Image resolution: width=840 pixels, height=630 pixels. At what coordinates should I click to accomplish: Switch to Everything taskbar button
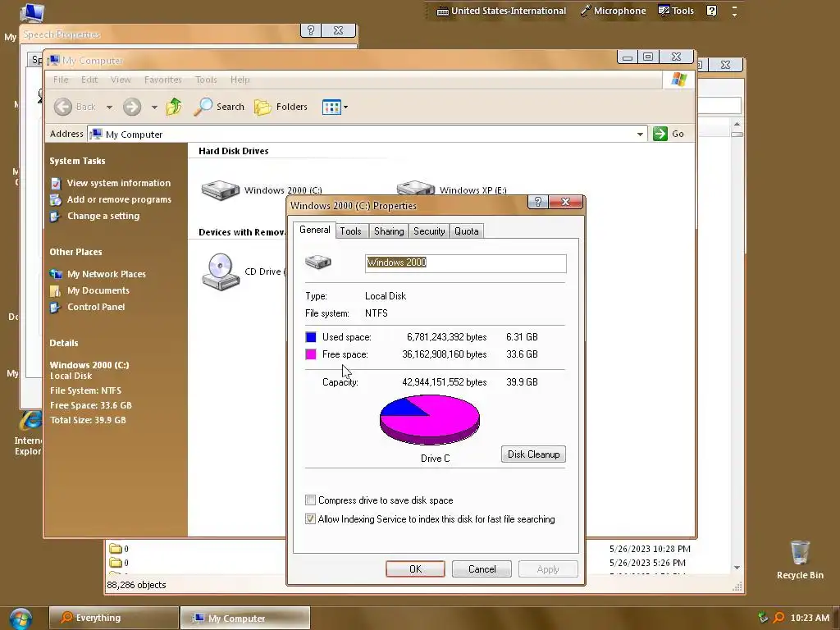pyautogui.click(x=113, y=618)
